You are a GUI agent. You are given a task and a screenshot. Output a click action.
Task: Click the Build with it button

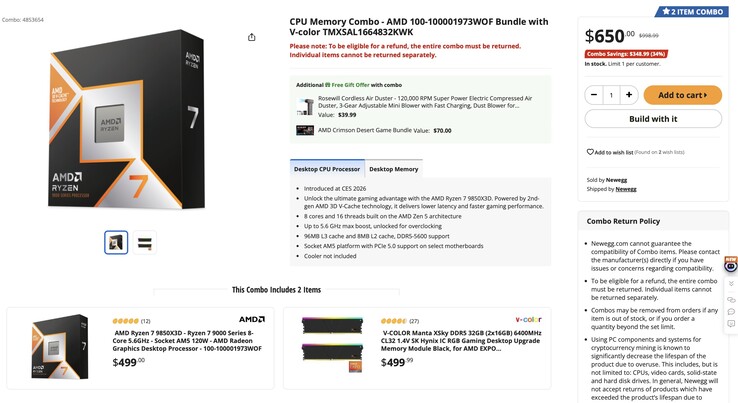[x=653, y=119]
